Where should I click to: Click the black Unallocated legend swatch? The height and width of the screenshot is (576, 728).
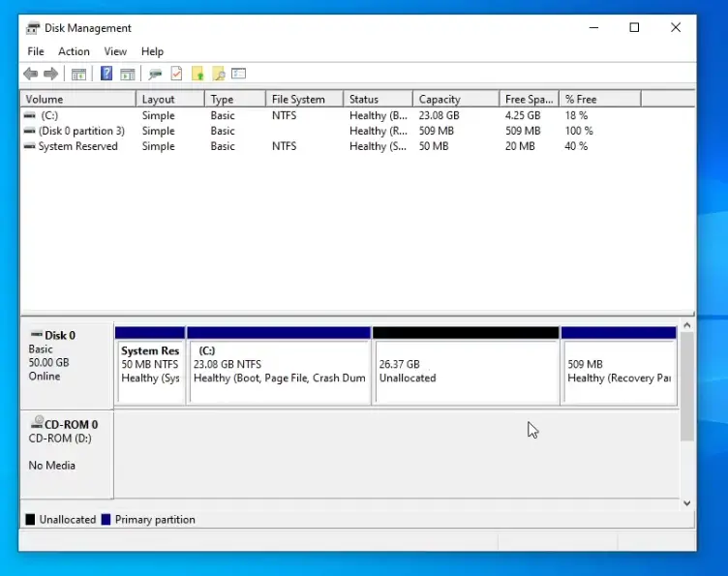click(x=30, y=520)
